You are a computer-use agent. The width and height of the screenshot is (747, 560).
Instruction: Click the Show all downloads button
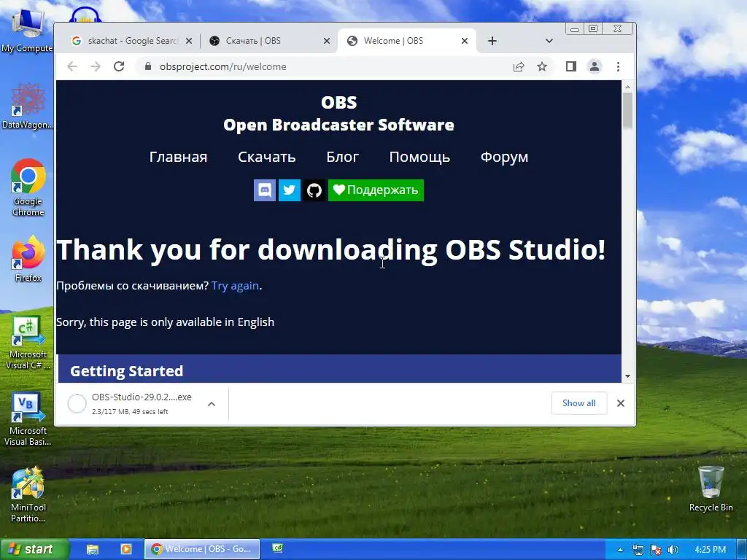578,402
